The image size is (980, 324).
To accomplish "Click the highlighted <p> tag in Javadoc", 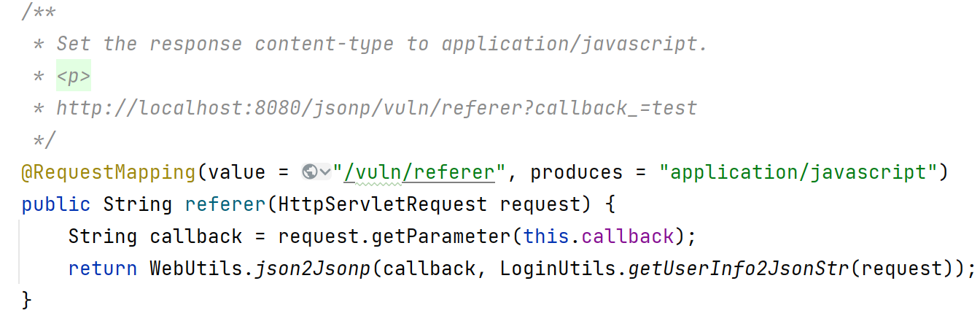I will (73, 77).
